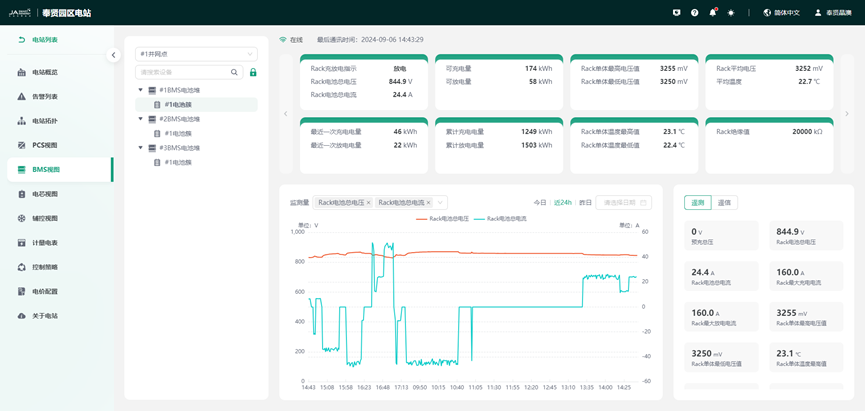Image resolution: width=865 pixels, height=411 pixels.
Task: Open PCS视图 in the sidebar menu
Action: tap(44, 145)
